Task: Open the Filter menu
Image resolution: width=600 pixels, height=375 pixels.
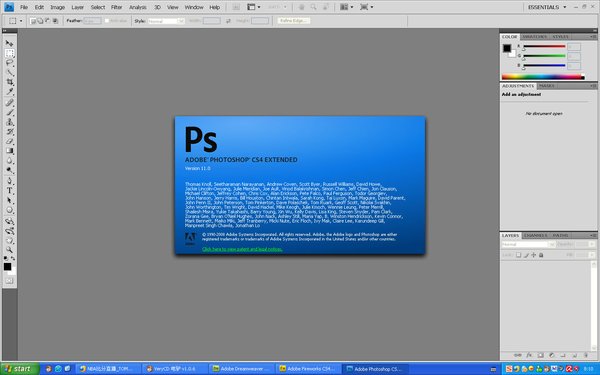Action: pyautogui.click(x=117, y=7)
